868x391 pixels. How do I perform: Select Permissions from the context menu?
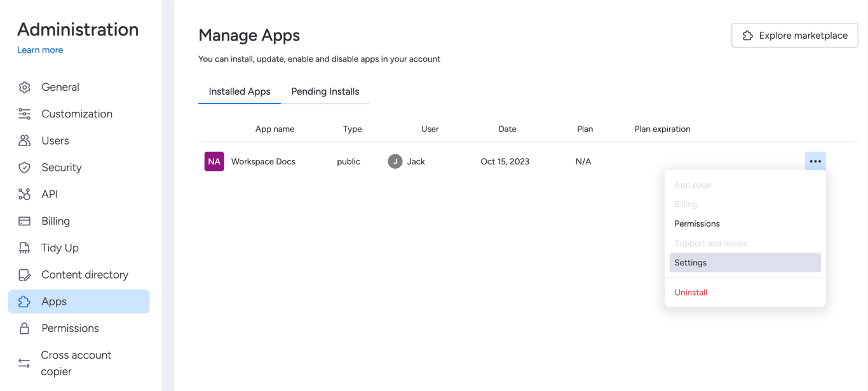coord(697,223)
